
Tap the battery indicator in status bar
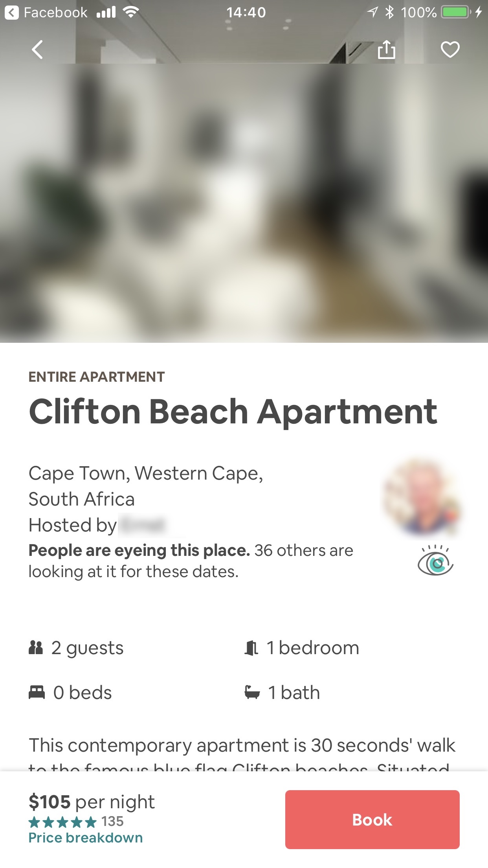pyautogui.click(x=456, y=13)
